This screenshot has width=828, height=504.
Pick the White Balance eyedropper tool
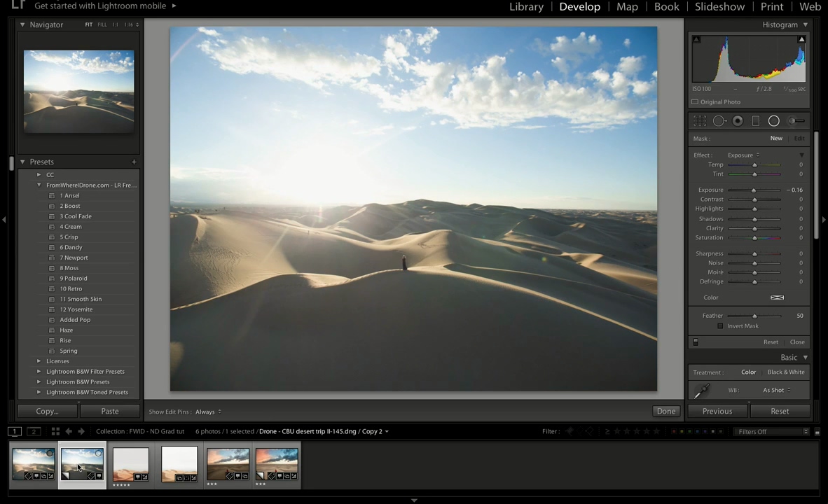[702, 391]
